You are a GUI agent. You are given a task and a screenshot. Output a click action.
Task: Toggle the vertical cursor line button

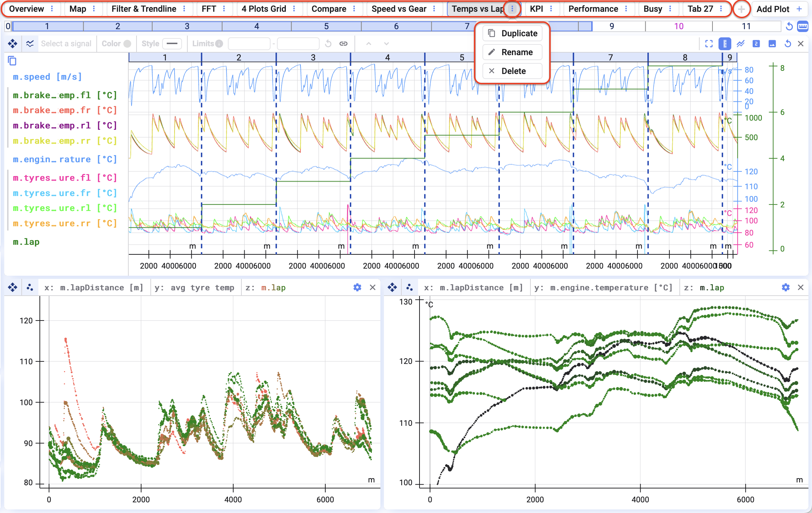coord(725,44)
